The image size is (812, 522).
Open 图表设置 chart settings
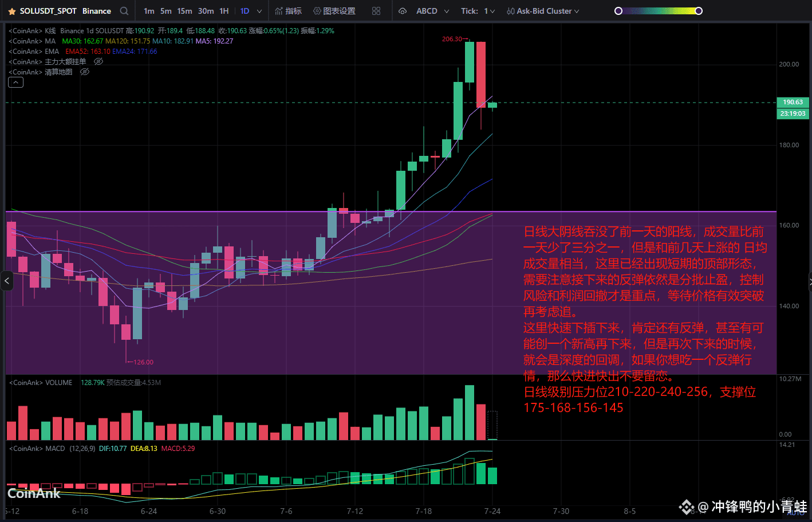coord(334,11)
